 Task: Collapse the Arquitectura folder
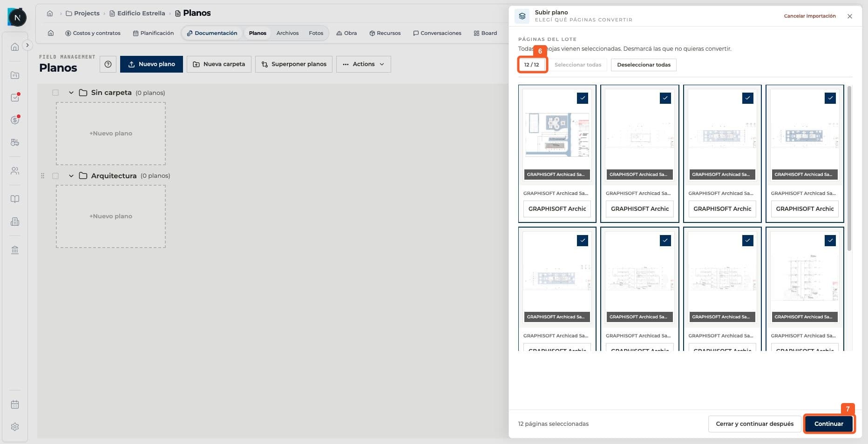pos(71,176)
